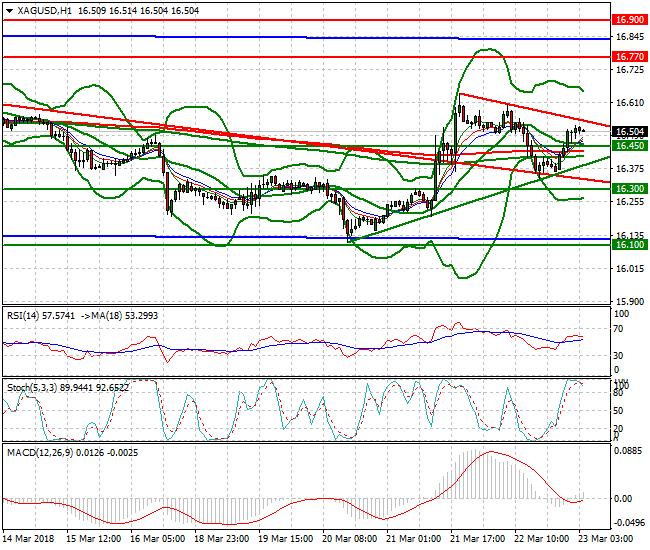Click the 16.725 value on price scale
Image resolution: width=650 pixels, height=550 pixels.
pyautogui.click(x=629, y=70)
